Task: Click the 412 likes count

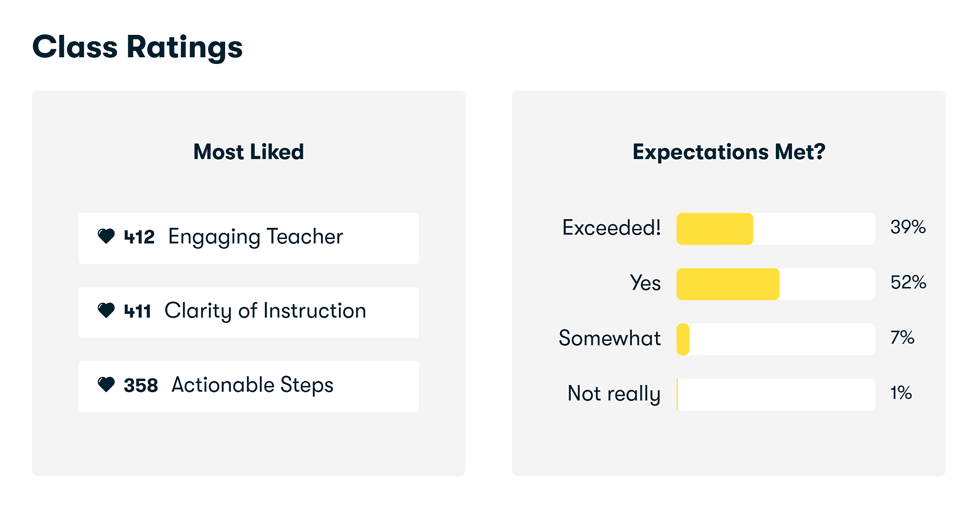Action: (x=139, y=237)
